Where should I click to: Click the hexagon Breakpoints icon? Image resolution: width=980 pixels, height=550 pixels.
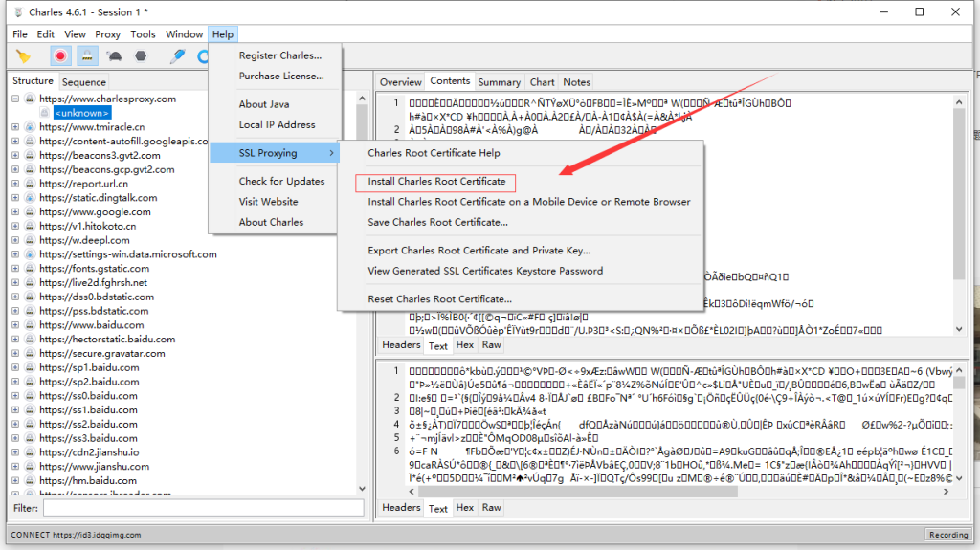pos(141,56)
